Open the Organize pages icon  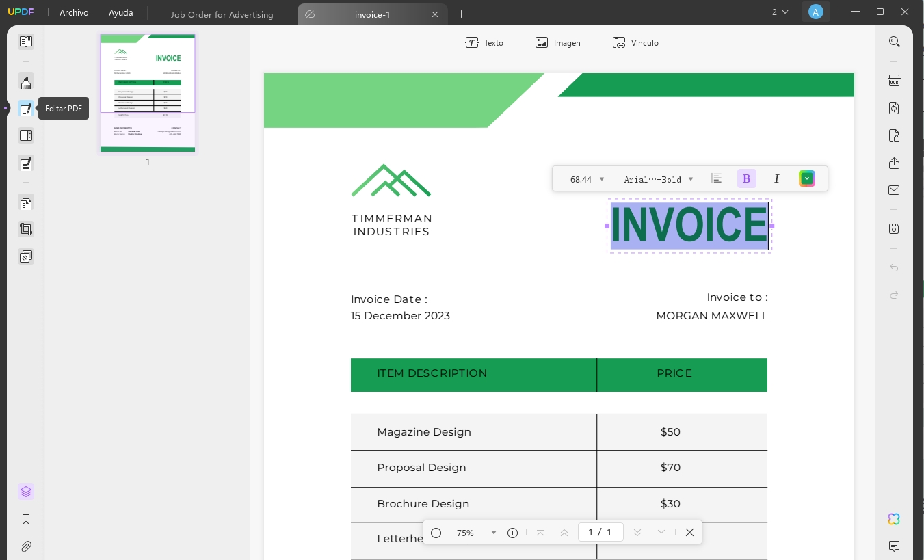26,203
